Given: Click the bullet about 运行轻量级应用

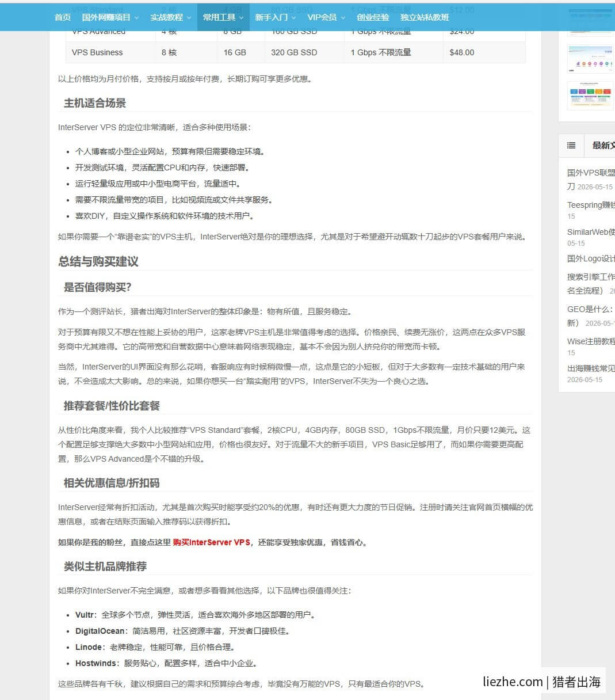Looking at the screenshot, I should tap(158, 184).
